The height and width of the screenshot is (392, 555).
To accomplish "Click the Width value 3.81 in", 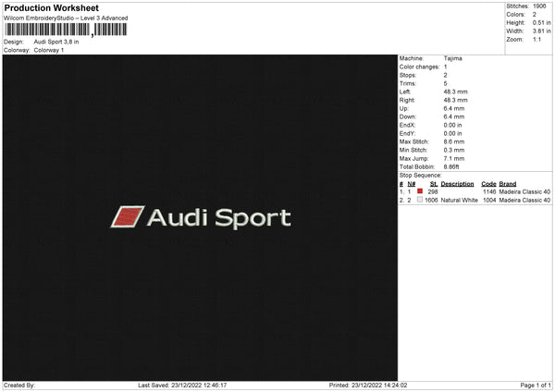I will (x=541, y=31).
